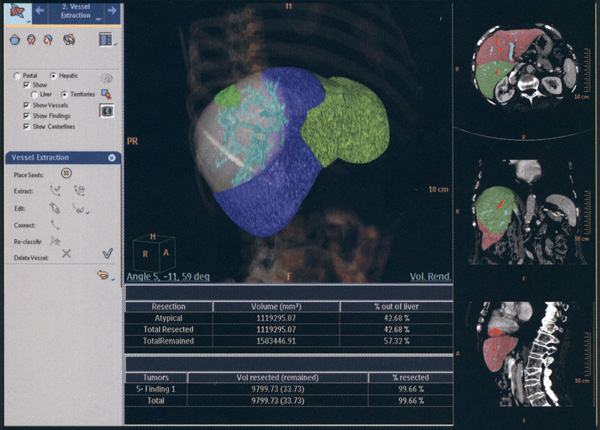Open the '2. Vessel Extraction' step dropdown
The width and height of the screenshot is (600, 430).
[99, 19]
